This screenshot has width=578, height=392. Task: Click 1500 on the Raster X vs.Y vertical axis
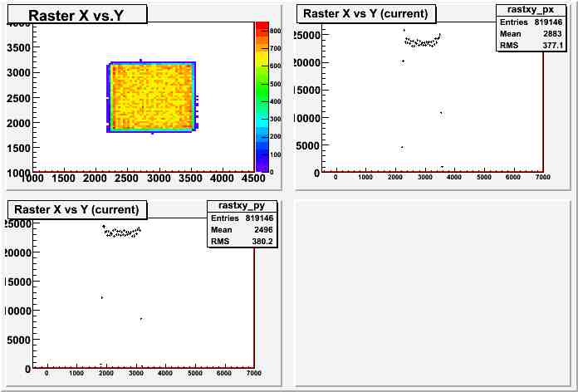18,148
